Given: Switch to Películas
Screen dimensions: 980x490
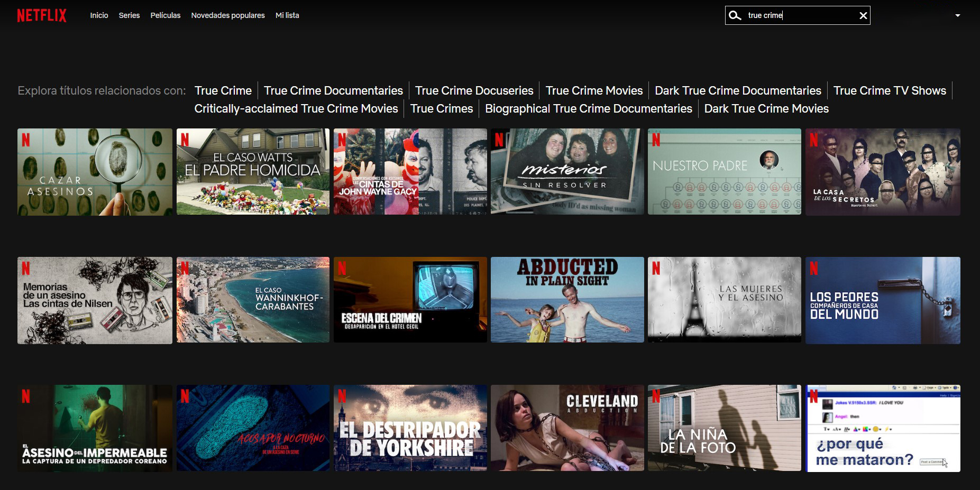Looking at the screenshot, I should point(165,15).
